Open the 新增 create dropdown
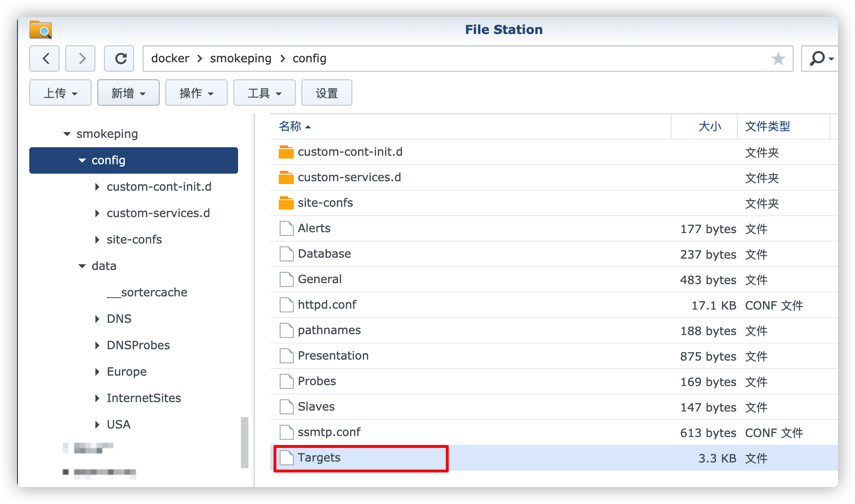Viewport: 855px width, 504px height. point(128,93)
